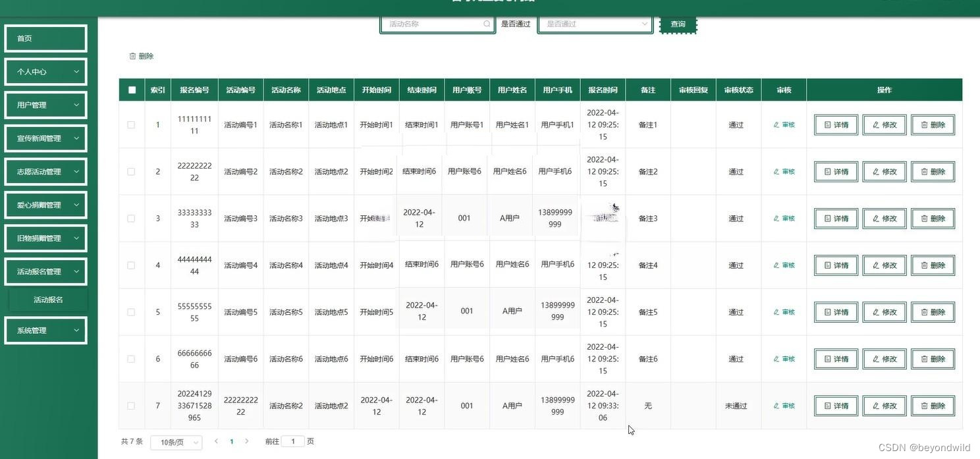The image size is (980, 459).
Task: Click the 审核状态 column header
Action: (x=738, y=90)
